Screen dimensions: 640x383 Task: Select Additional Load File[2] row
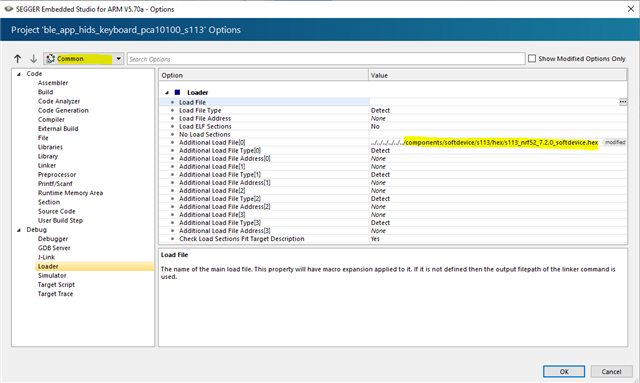coord(393,191)
